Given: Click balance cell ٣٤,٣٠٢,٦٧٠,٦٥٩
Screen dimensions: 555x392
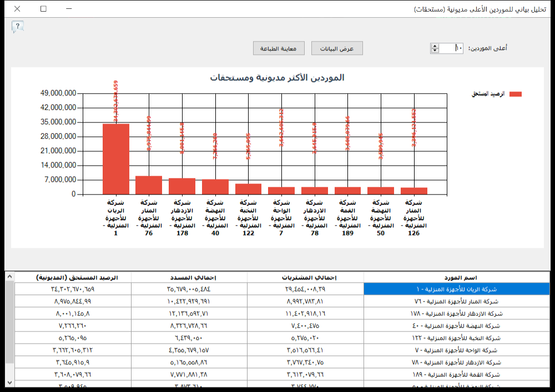Looking at the screenshot, I should pyautogui.click(x=73, y=289).
